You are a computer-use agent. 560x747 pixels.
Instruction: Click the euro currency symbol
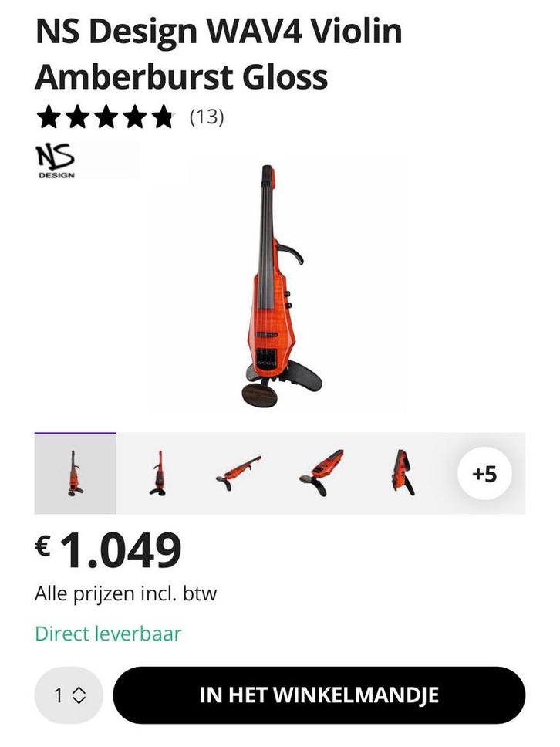tap(43, 546)
